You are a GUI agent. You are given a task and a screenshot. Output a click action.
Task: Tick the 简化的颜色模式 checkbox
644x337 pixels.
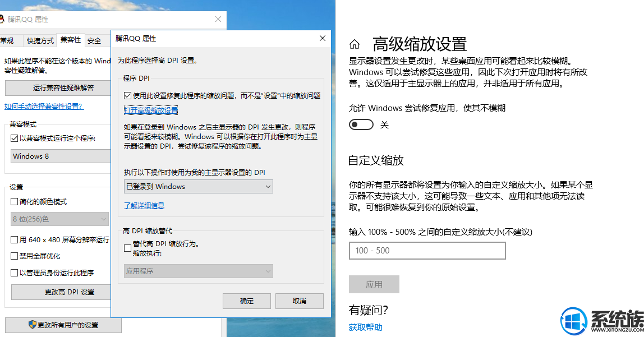pyautogui.click(x=15, y=201)
